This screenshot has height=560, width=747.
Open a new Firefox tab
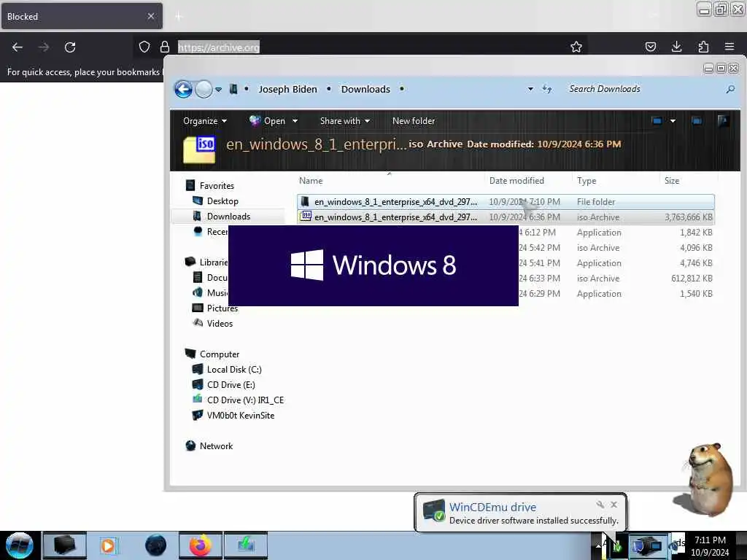[179, 17]
